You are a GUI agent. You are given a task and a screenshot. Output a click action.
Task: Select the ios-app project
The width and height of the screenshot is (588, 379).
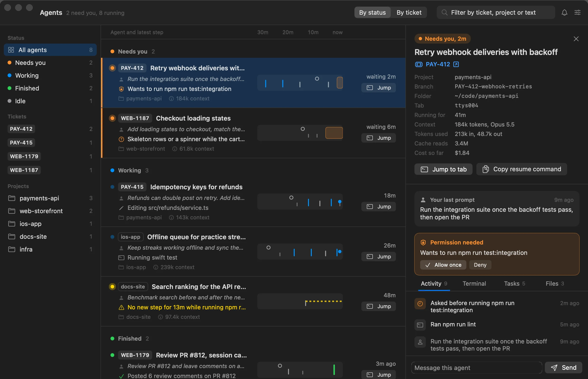tap(50, 224)
